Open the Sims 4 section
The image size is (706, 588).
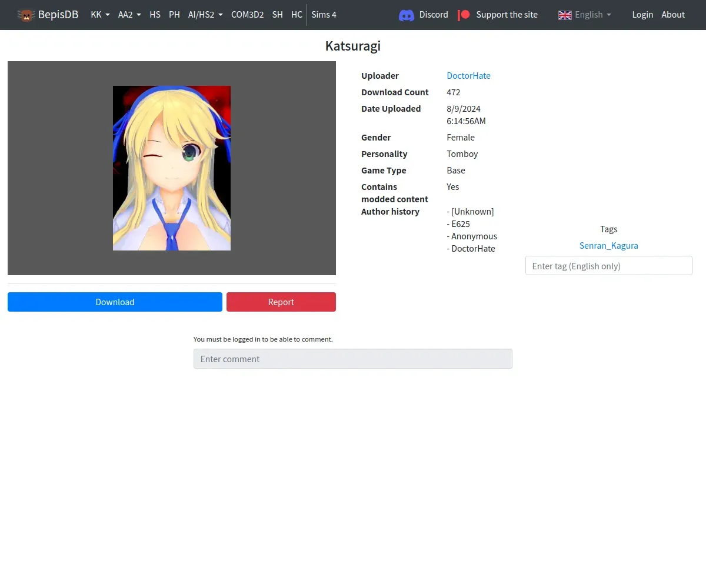(x=324, y=15)
